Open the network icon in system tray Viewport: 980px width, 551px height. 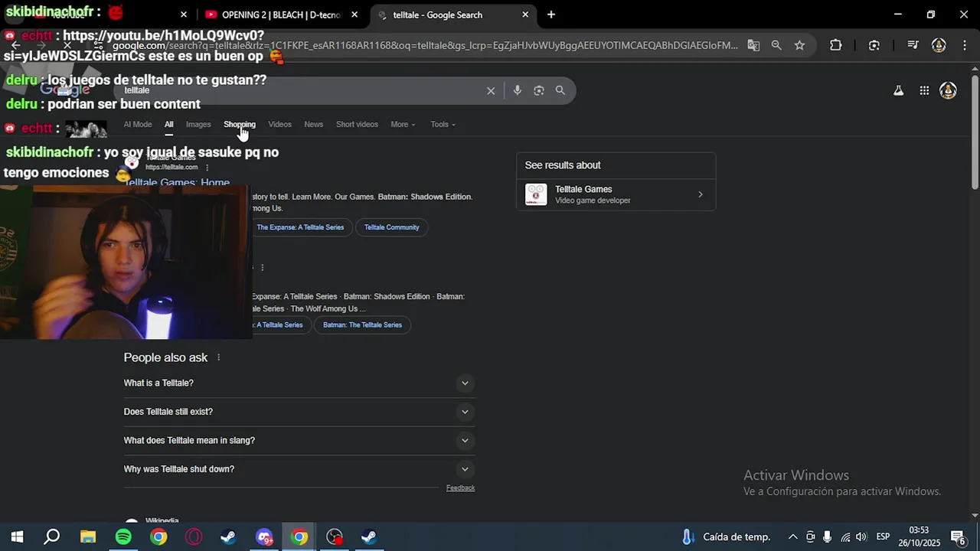pos(844,537)
